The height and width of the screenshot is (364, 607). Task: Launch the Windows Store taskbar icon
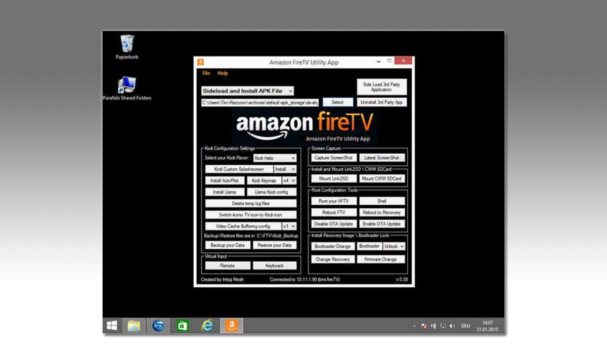[x=183, y=326]
